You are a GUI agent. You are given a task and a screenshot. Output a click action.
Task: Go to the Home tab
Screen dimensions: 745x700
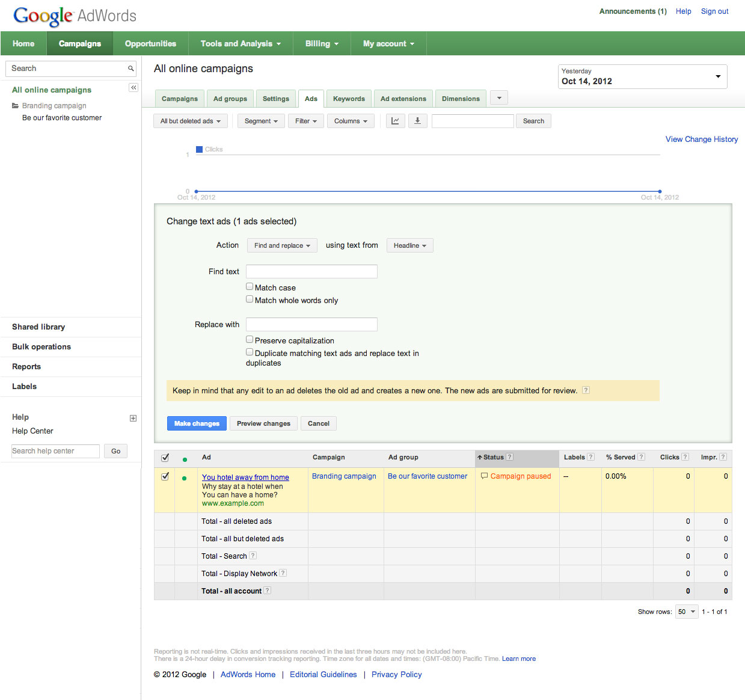click(23, 43)
